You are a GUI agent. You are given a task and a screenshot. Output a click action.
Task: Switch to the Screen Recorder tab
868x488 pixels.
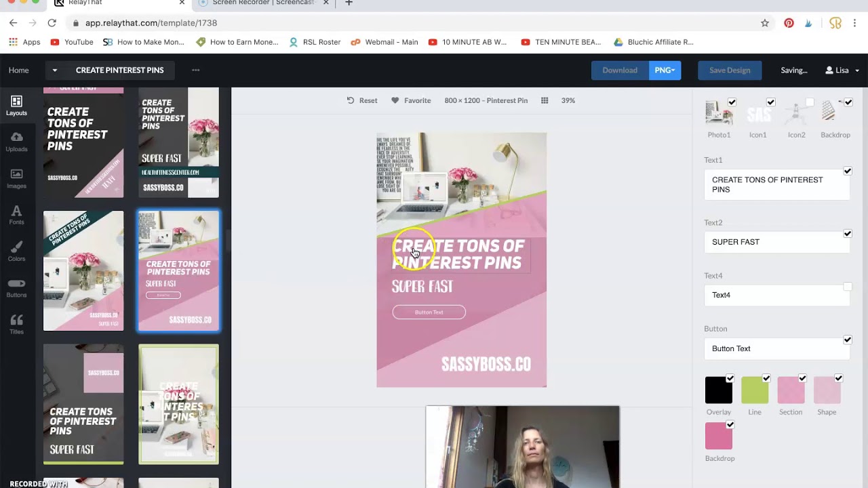click(263, 3)
